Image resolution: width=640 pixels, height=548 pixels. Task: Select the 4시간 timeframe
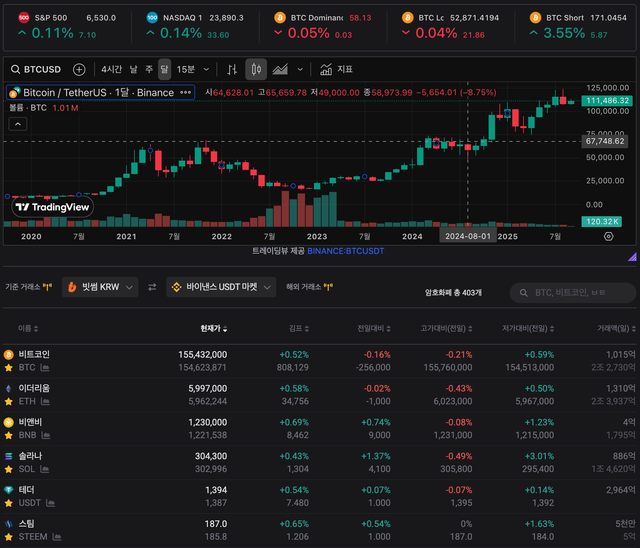click(x=111, y=69)
